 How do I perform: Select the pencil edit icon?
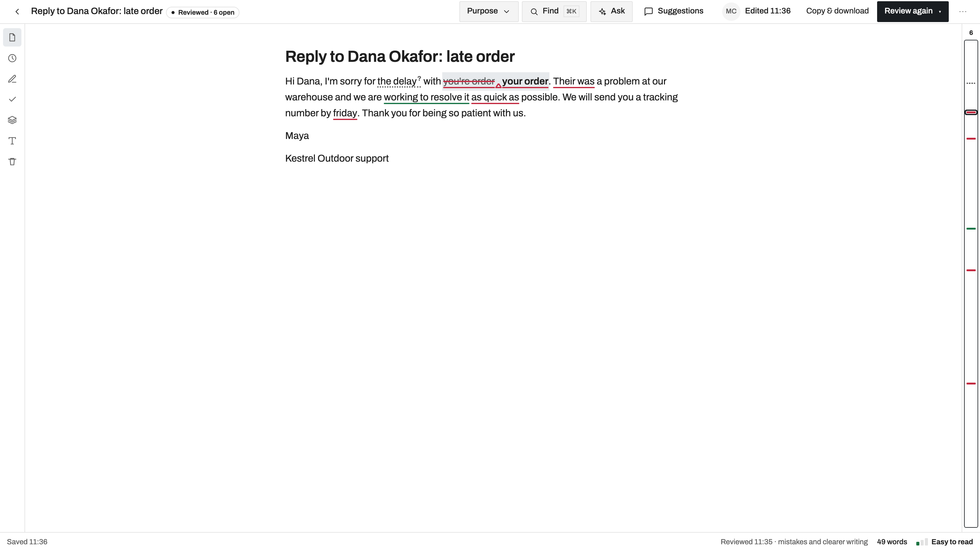[12, 79]
